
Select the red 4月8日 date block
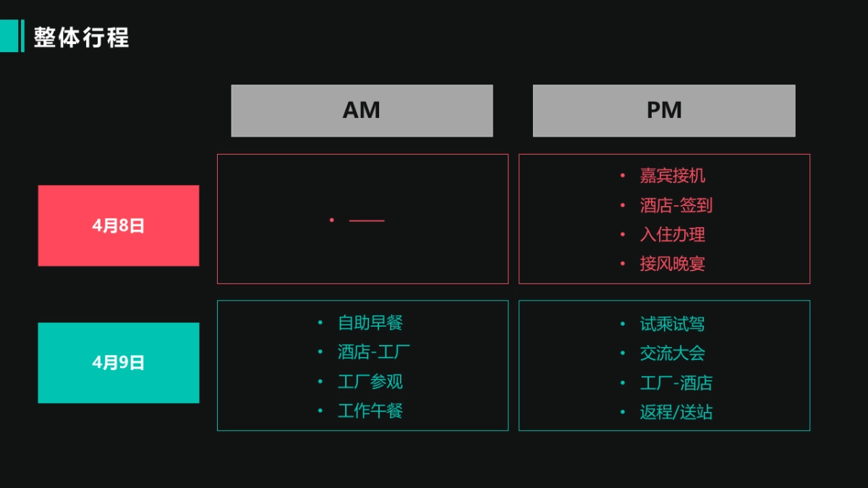119,226
